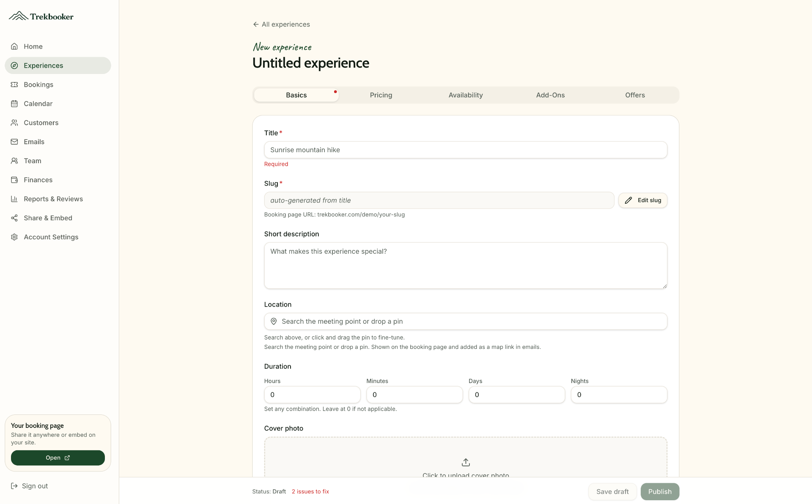Image resolution: width=812 pixels, height=504 pixels.
Task: Click the Edit slug button
Action: (x=643, y=200)
